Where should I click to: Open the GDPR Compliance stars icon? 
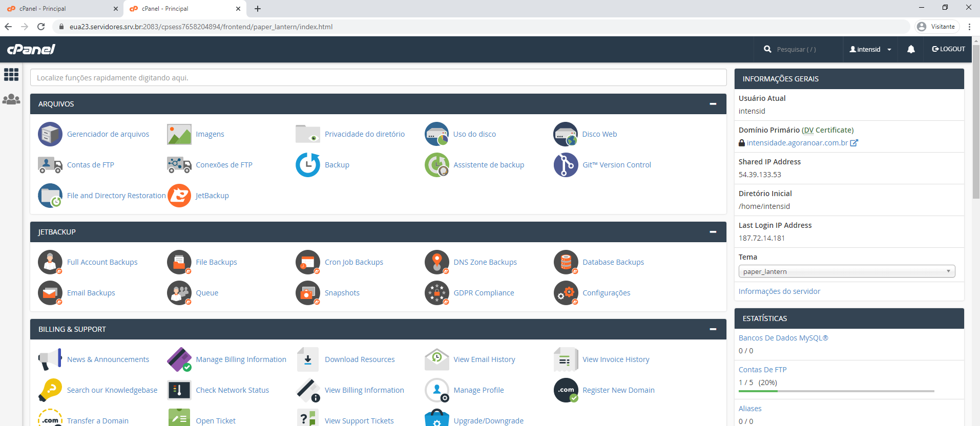pos(437,293)
